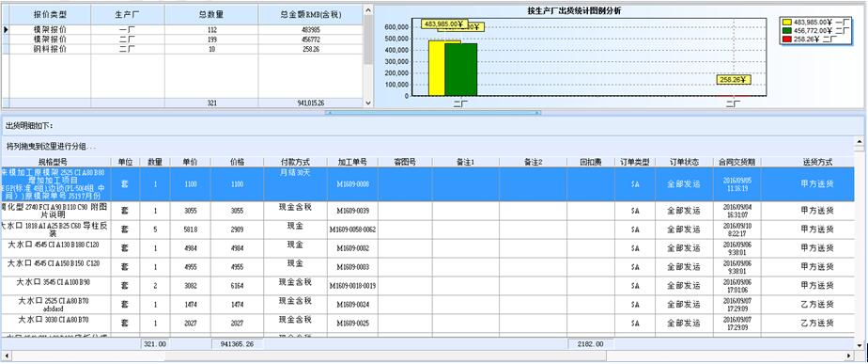
Task: Click the yellow bar in the chart
Action: pyautogui.click(x=437, y=68)
